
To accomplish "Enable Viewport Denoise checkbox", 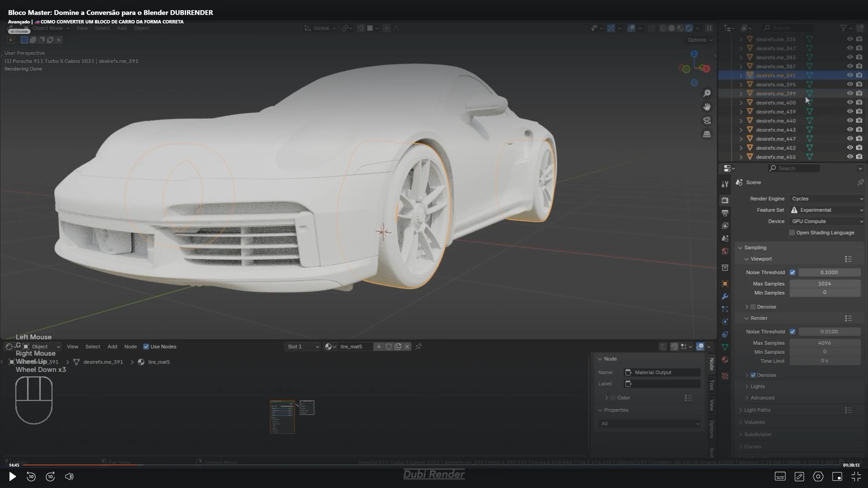I will pyautogui.click(x=753, y=307).
